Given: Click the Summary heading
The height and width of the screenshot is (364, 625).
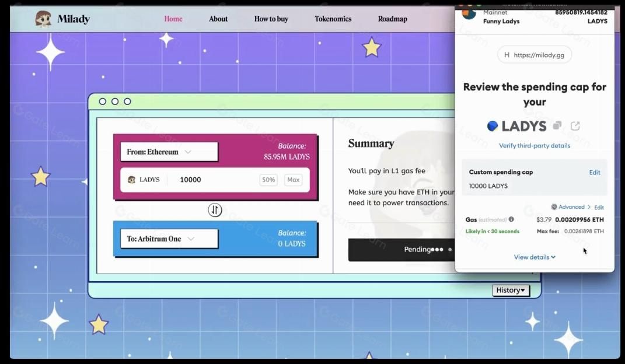Looking at the screenshot, I should point(371,143).
